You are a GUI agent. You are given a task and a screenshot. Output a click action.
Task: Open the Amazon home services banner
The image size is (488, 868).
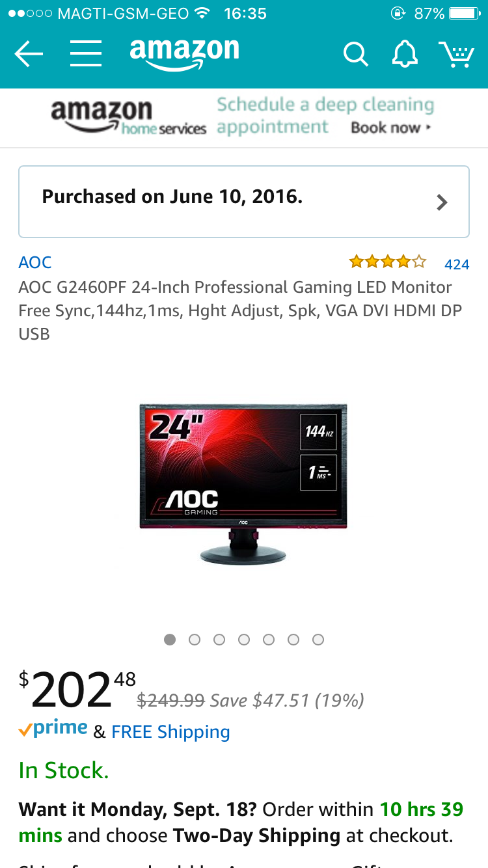point(244,118)
